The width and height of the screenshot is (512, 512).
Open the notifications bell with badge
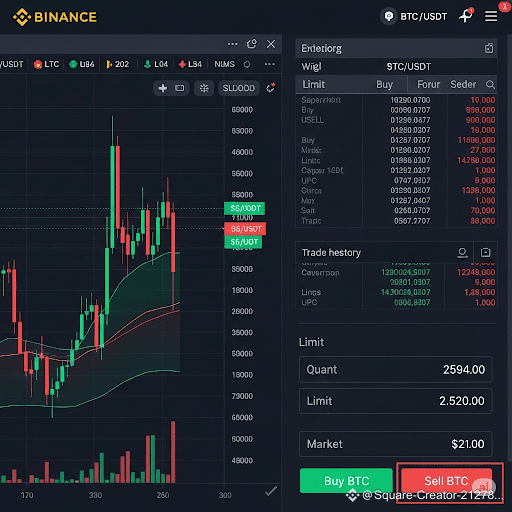tap(466, 15)
